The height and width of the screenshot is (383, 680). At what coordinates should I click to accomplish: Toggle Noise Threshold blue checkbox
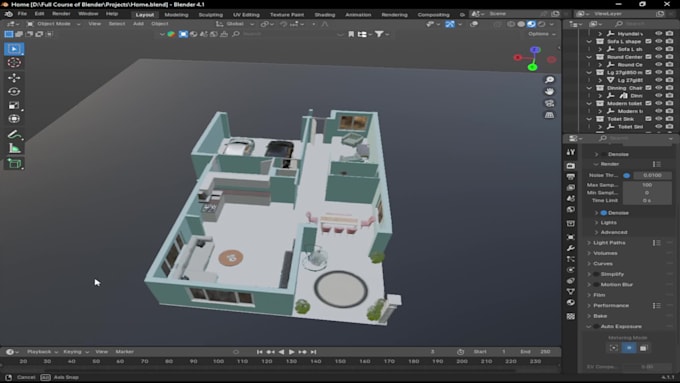(626, 175)
